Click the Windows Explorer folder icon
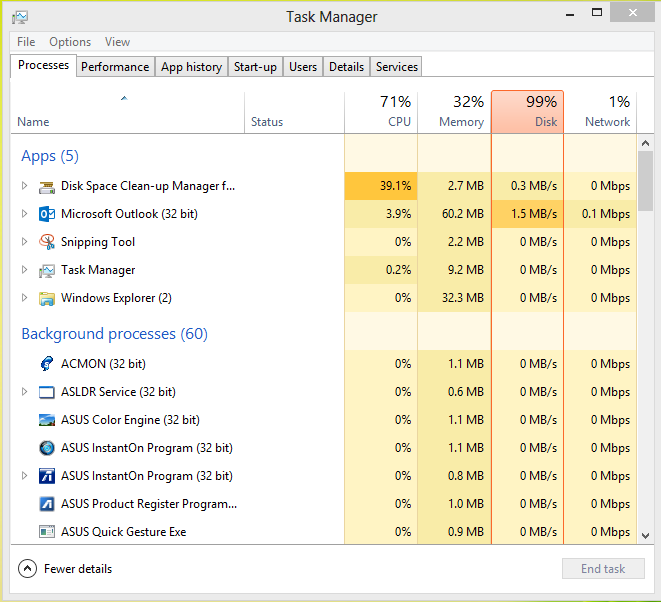Image resolution: width=661 pixels, height=602 pixels. click(47, 298)
